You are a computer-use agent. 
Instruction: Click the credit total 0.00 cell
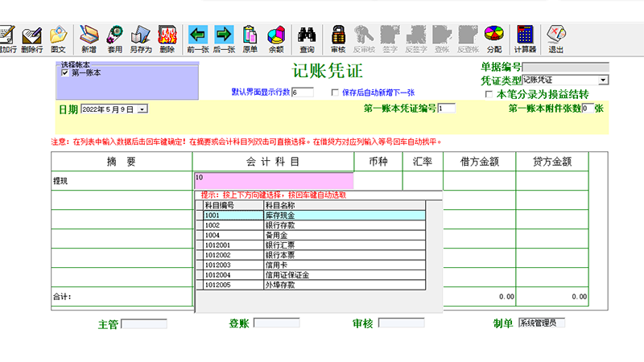552,297
